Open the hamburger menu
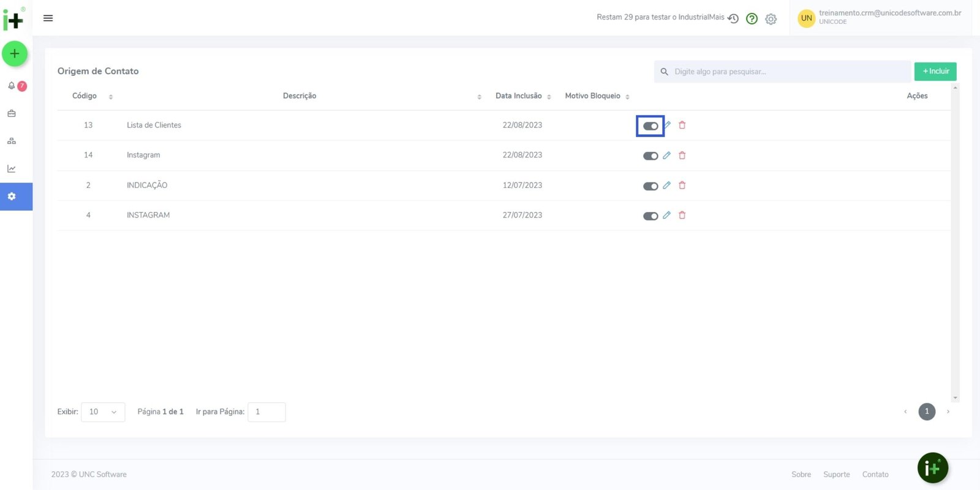The width and height of the screenshot is (980, 490). pos(48,18)
